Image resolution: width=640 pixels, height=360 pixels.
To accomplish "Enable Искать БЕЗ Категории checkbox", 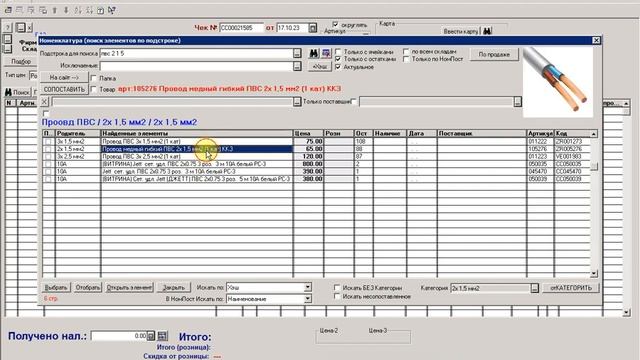I will 337,288.
